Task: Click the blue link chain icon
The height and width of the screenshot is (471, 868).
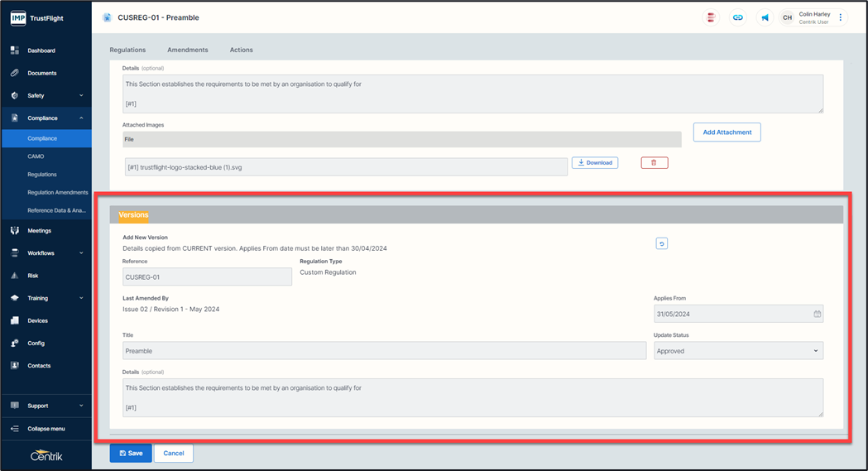Action: 737,17
